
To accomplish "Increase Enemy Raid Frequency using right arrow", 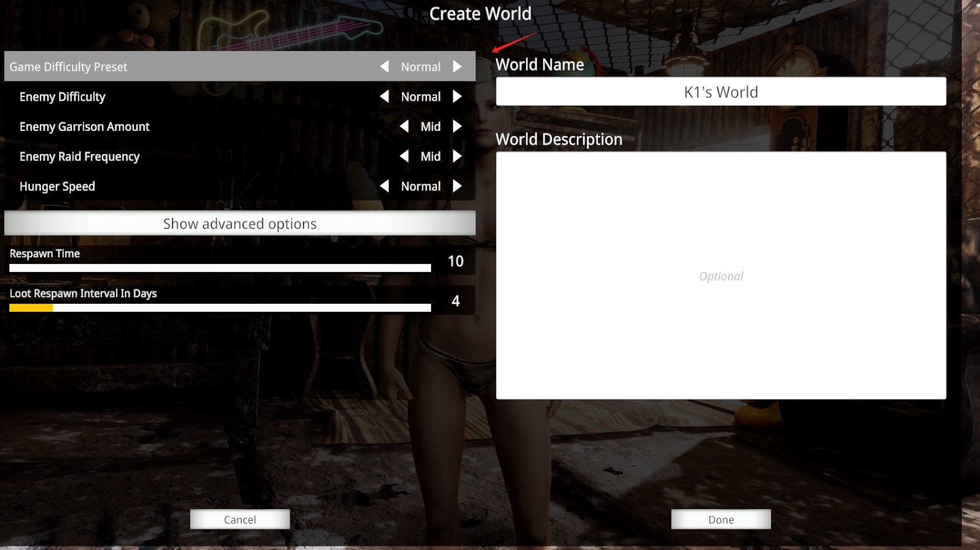I will click(x=458, y=156).
